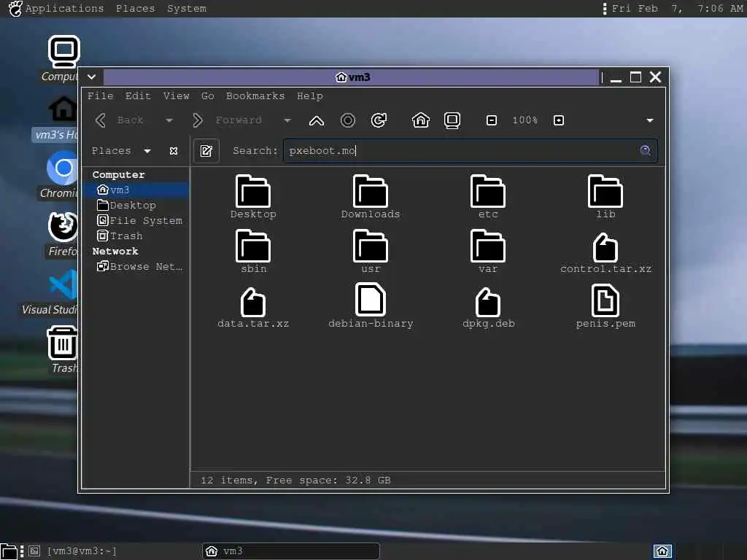This screenshot has width=747, height=560.
Task: Select Trash in the Places sidebar
Action: point(136,236)
